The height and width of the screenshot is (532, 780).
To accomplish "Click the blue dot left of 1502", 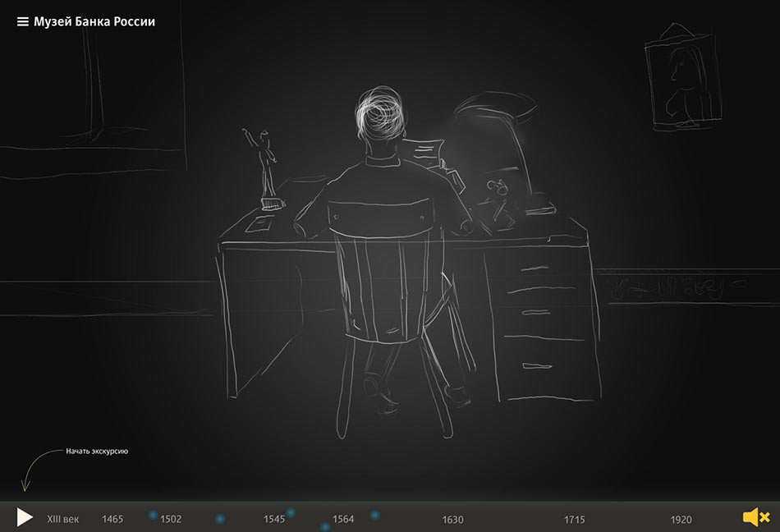I will [152, 514].
